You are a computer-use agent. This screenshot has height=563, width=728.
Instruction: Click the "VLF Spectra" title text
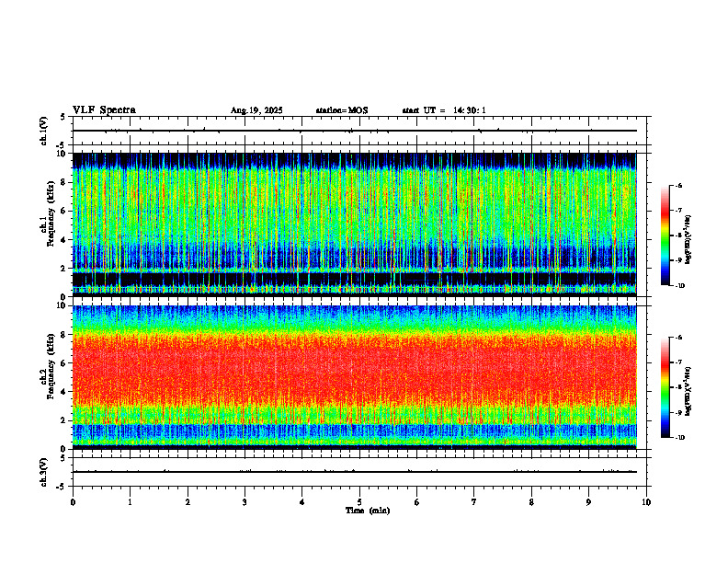pos(104,110)
